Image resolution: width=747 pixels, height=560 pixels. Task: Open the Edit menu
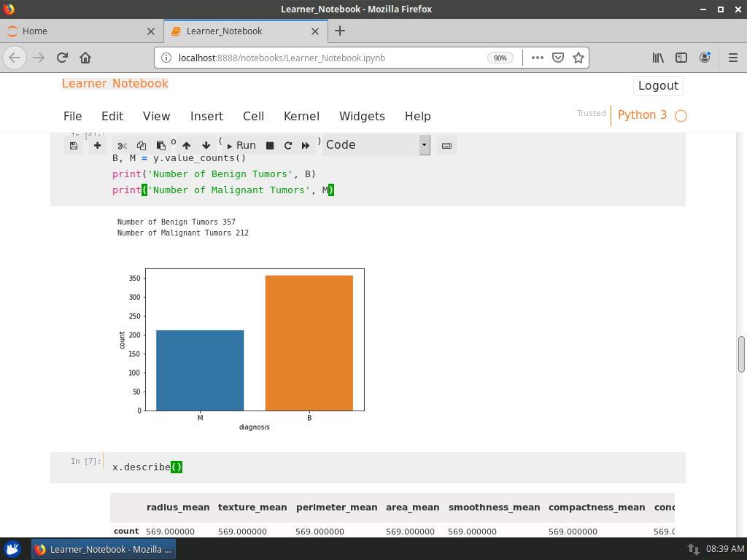pos(112,116)
